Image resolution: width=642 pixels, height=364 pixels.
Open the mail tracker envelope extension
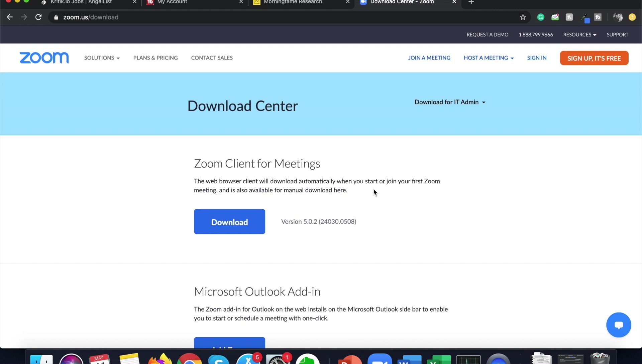[x=555, y=17]
